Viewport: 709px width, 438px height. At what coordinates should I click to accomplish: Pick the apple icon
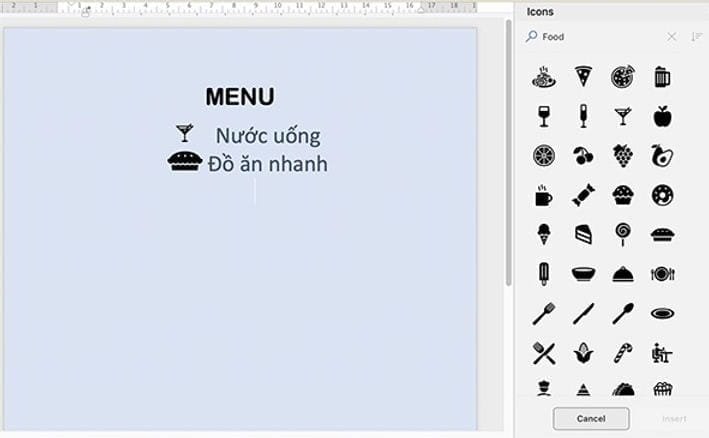(x=662, y=117)
